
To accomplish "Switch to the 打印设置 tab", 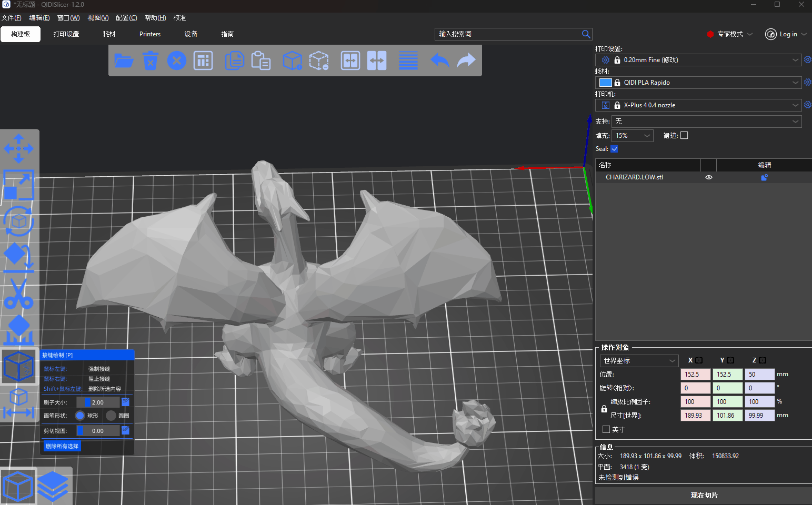I will click(66, 34).
